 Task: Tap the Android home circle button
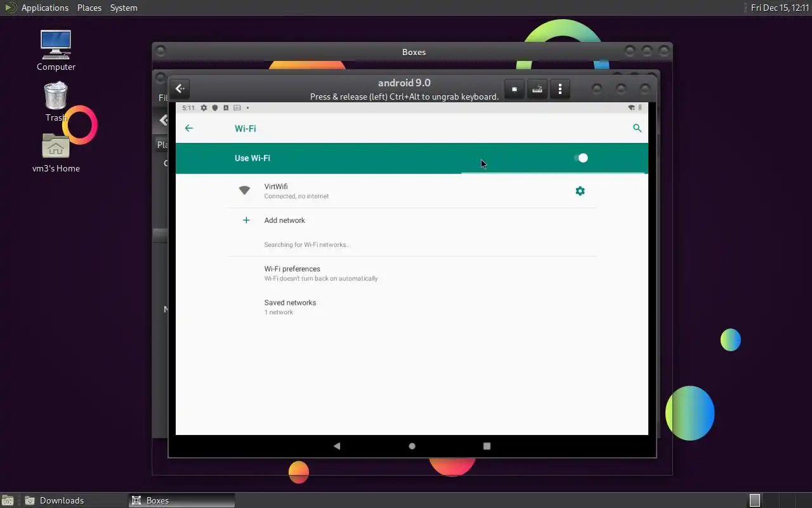tap(412, 446)
